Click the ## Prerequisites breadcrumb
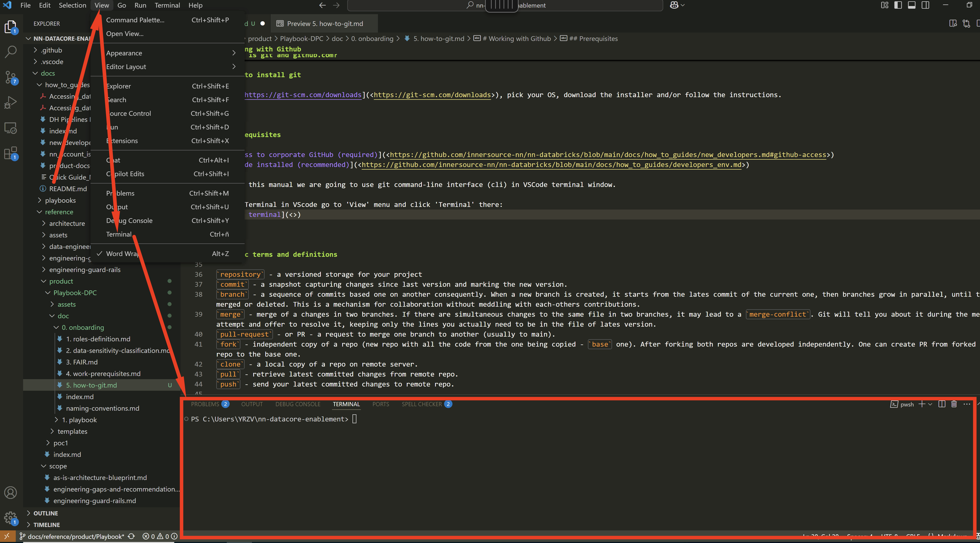The width and height of the screenshot is (980, 543). pyautogui.click(x=588, y=38)
